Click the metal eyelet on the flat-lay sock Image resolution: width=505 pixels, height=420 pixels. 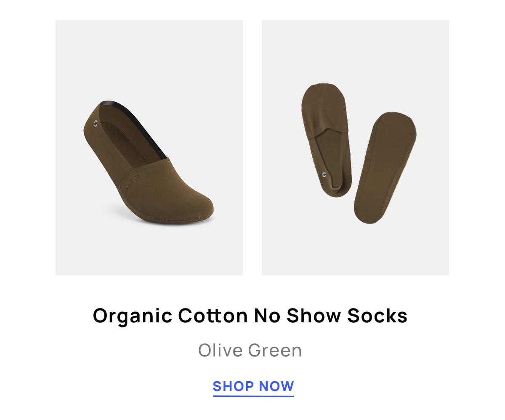tap(324, 174)
